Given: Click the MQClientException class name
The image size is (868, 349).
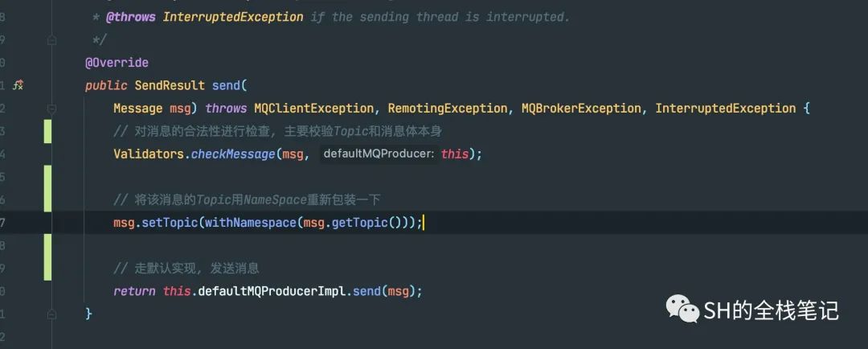Looking at the screenshot, I should pos(314,109).
